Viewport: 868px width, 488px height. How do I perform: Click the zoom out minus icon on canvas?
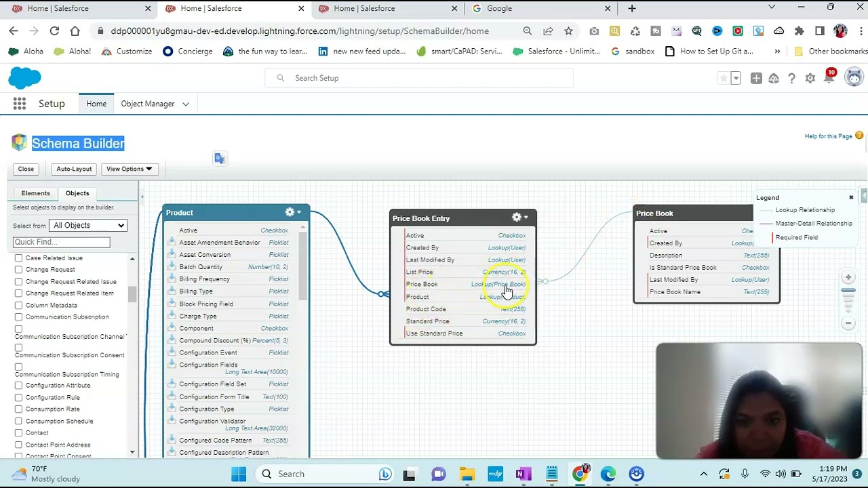coord(848,323)
